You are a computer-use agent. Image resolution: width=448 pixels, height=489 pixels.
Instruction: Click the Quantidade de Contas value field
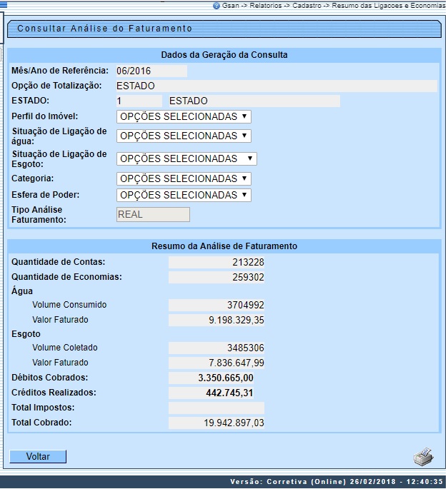pos(216,262)
